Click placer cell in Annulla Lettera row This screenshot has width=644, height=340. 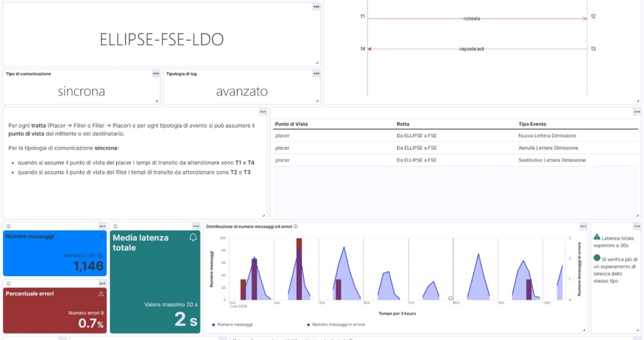(282, 148)
